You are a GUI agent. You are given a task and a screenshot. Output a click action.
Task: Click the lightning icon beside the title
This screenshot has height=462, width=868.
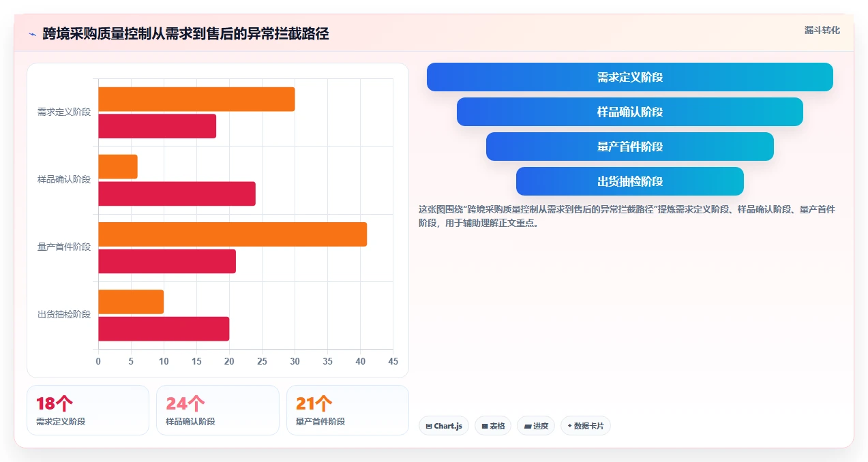tap(32, 33)
